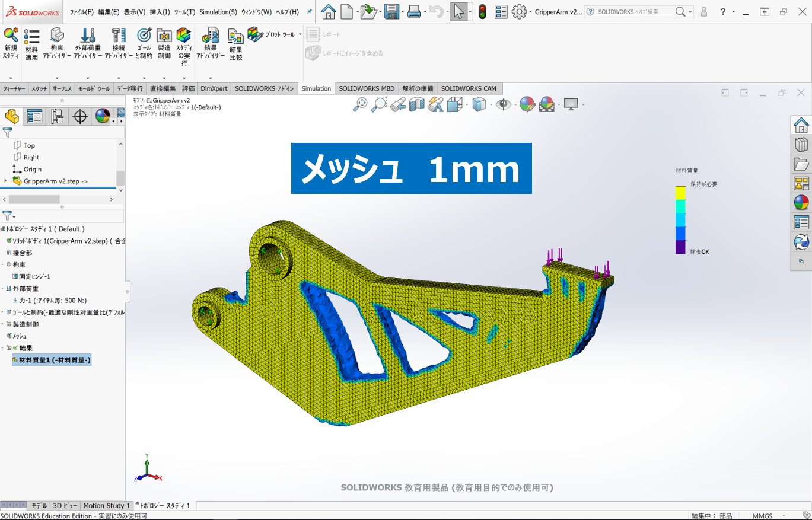Image resolution: width=812 pixels, height=520 pixels.
Task: Toggle the Hide/Show Items eye icon
Action: (x=504, y=104)
